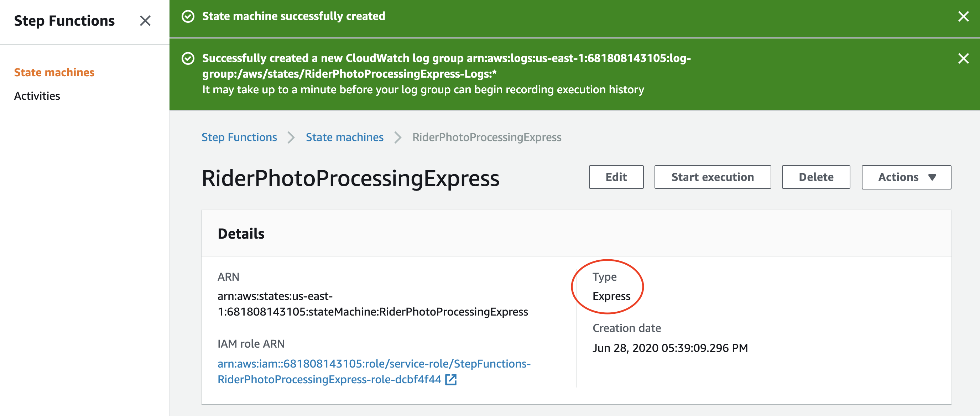
Task: Navigate to State machines breadcrumb link
Action: [x=344, y=137]
